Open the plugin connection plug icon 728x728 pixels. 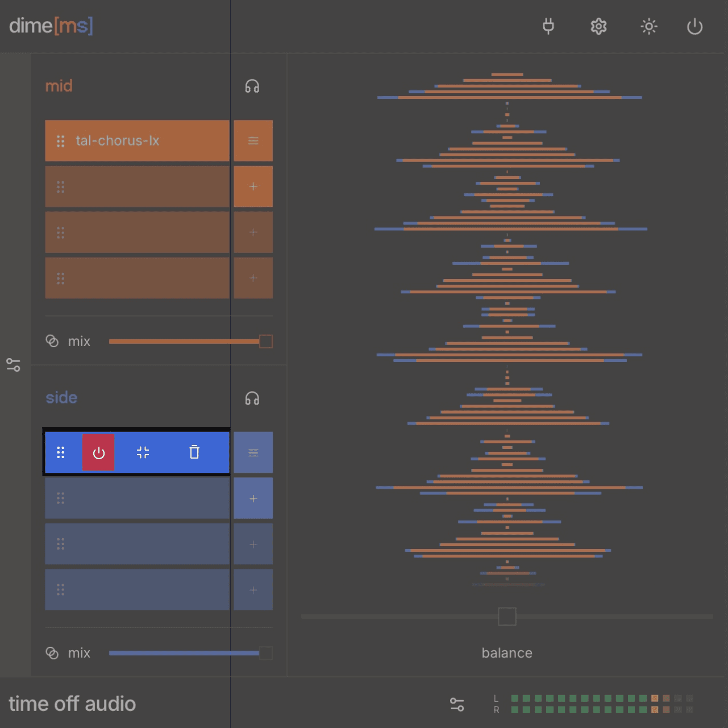[548, 26]
